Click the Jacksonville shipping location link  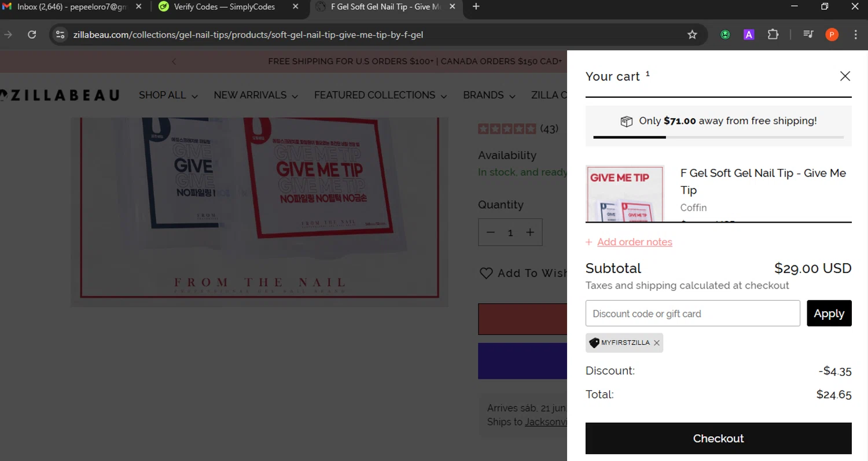coord(546,422)
